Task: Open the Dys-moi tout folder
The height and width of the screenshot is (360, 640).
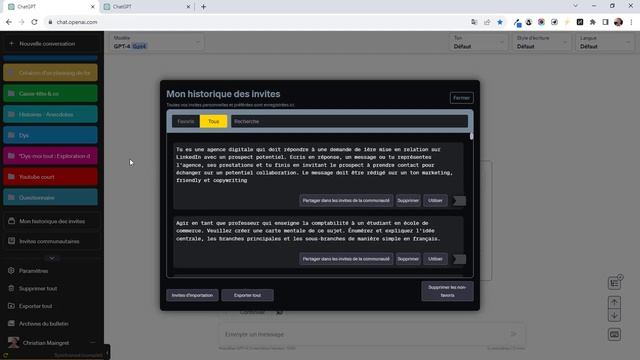Action: (x=50, y=156)
